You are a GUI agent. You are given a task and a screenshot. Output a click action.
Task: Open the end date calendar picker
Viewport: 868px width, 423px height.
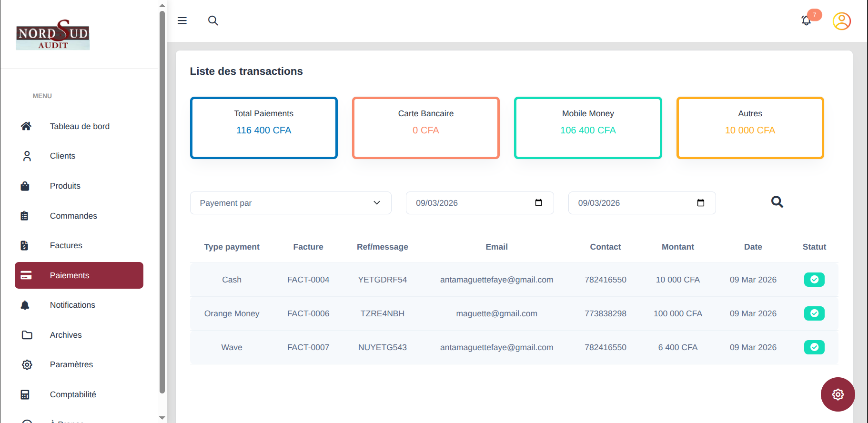(x=700, y=203)
